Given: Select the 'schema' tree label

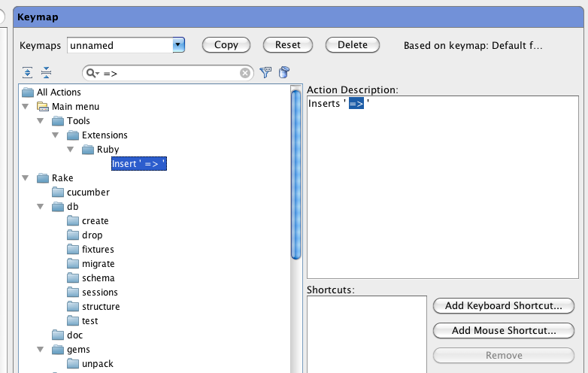Looking at the screenshot, I should [99, 277].
